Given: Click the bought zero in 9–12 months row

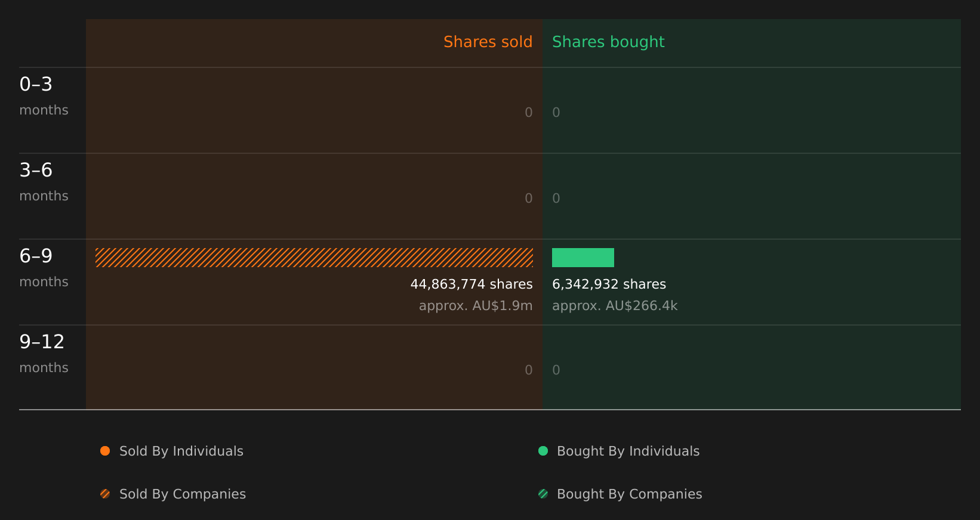Looking at the screenshot, I should coord(556,370).
